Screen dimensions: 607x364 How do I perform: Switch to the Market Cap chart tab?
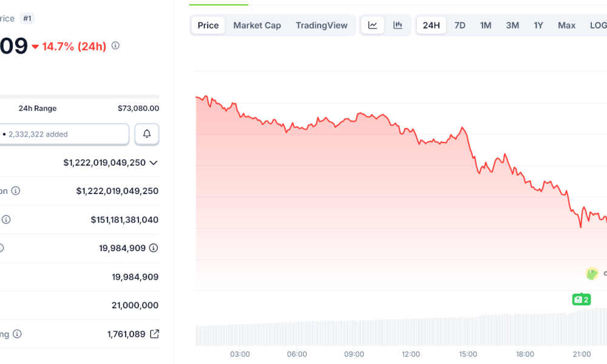click(x=257, y=25)
